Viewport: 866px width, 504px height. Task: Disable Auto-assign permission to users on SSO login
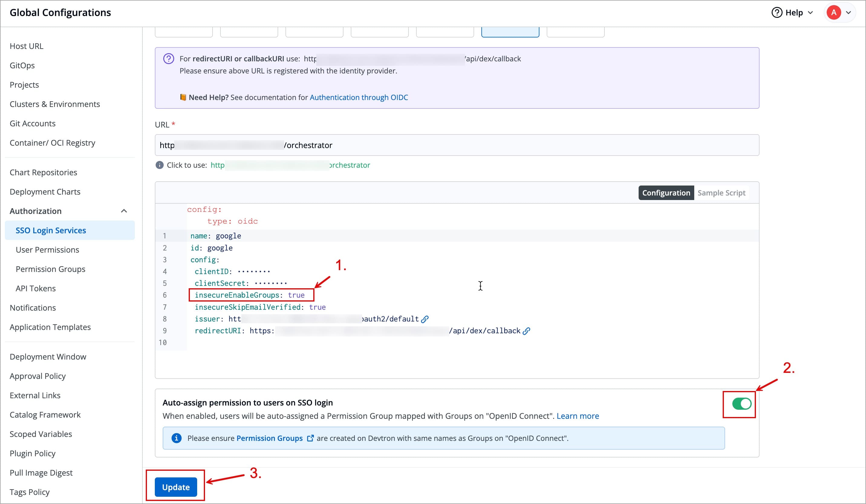pos(739,404)
